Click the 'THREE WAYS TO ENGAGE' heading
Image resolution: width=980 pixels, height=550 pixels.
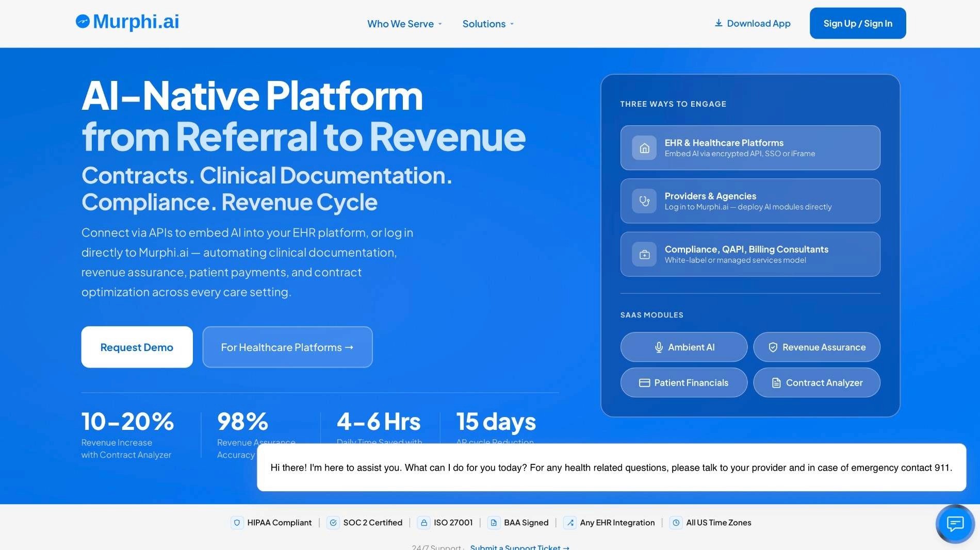click(x=673, y=104)
